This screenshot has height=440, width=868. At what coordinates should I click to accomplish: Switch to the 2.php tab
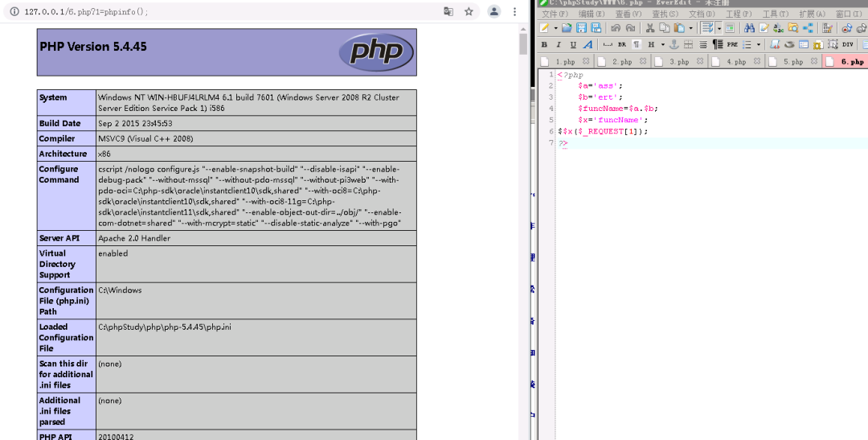622,61
